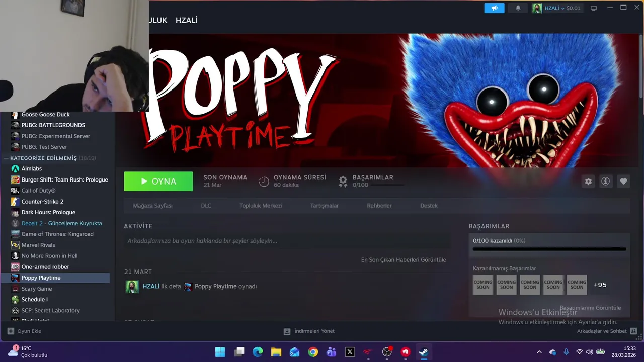Click the Poppy Playtime icon in activity entry
The height and width of the screenshot is (362, 644).
[x=188, y=287]
